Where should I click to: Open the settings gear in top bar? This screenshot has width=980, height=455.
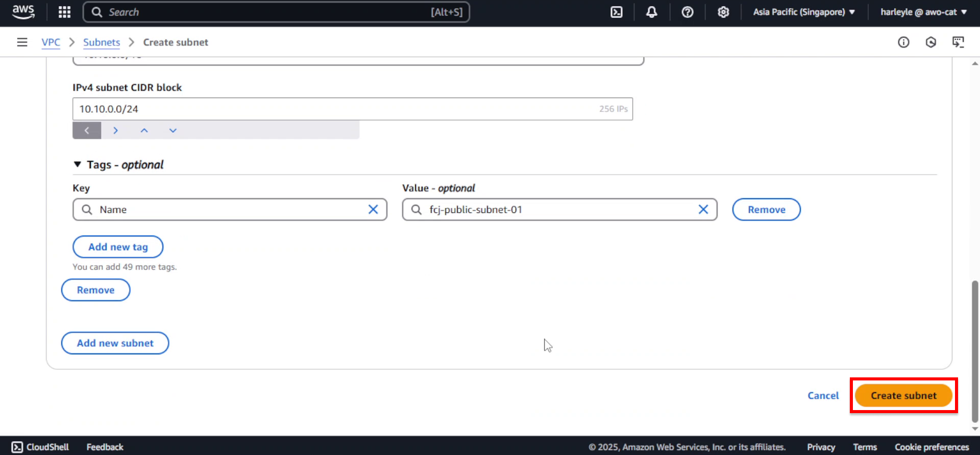tap(723, 12)
